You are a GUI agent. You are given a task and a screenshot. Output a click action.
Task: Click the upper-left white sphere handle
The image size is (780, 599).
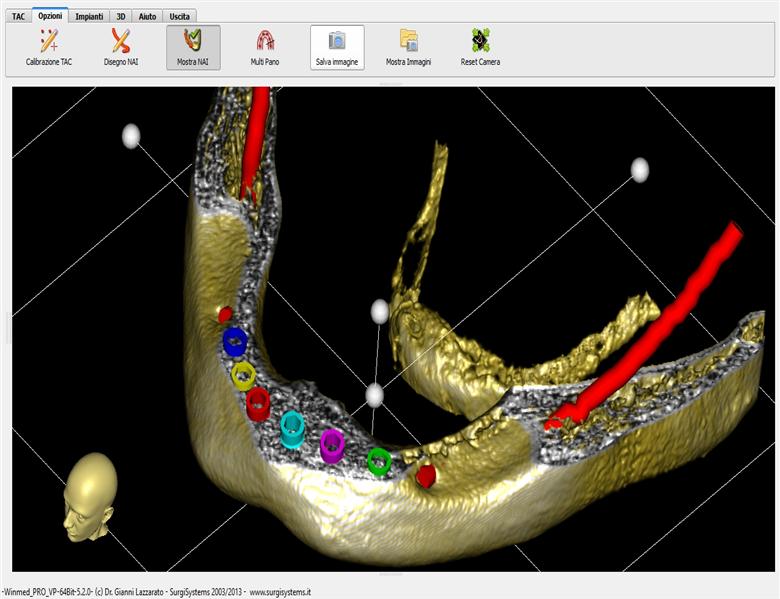[131, 136]
